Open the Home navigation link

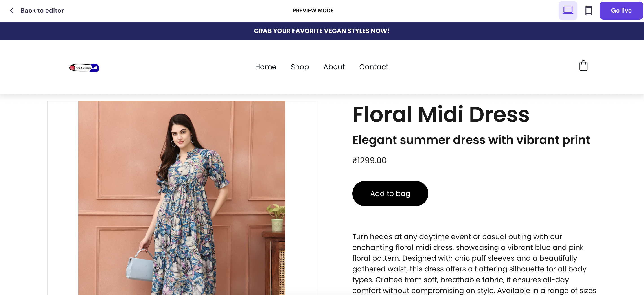265,67
